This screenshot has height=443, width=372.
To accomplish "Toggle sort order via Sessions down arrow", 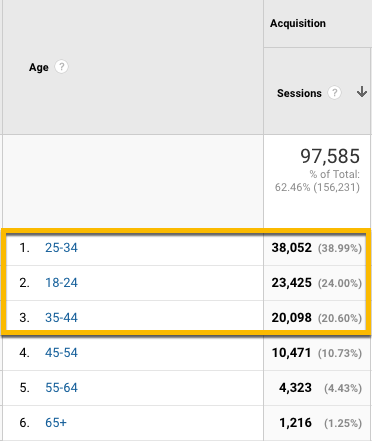I will click(362, 92).
